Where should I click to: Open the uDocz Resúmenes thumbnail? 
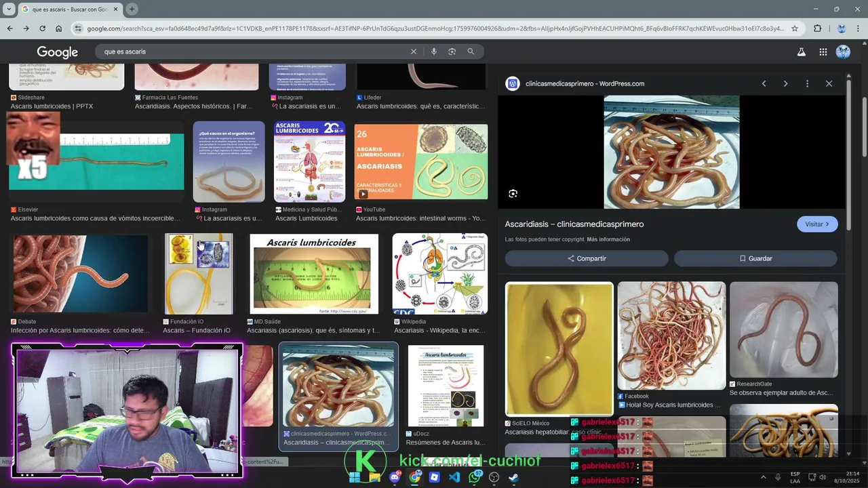[446, 386]
